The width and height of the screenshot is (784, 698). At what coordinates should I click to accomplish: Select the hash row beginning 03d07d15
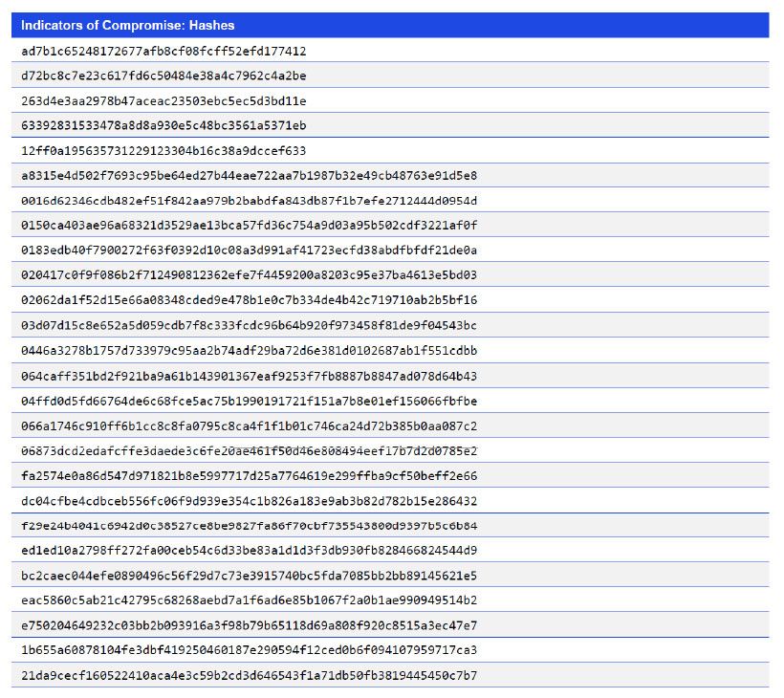(x=249, y=325)
